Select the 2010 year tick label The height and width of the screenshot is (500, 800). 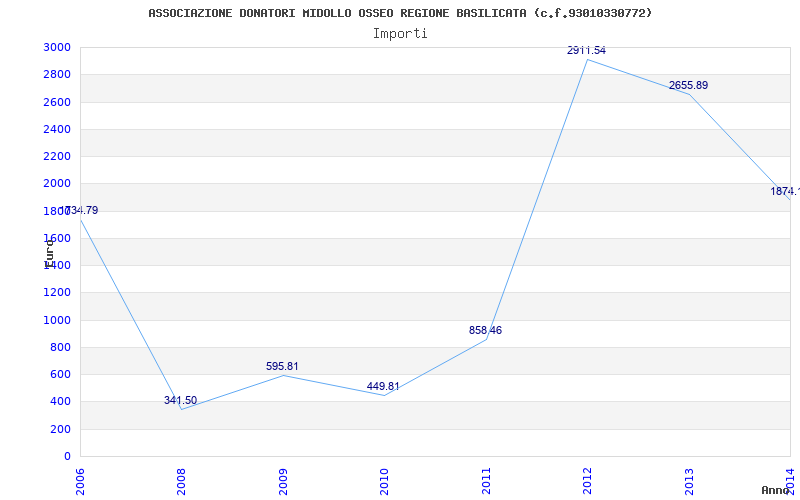coord(384,482)
